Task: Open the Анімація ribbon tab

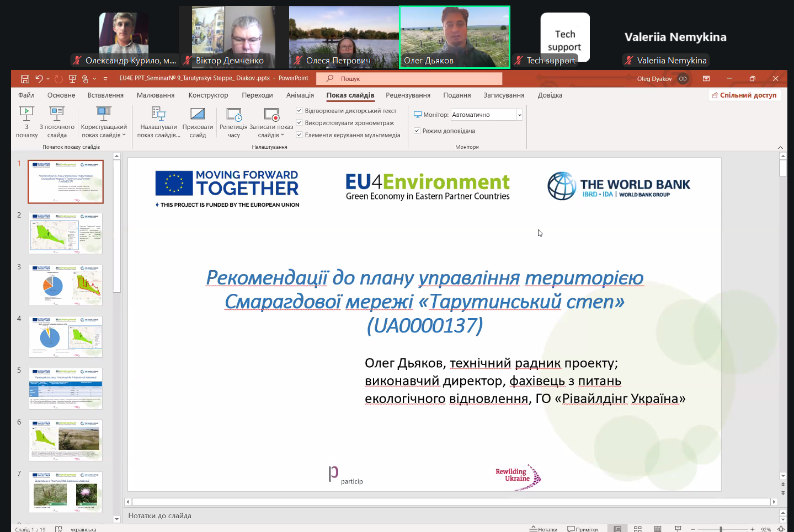Action: [x=300, y=95]
